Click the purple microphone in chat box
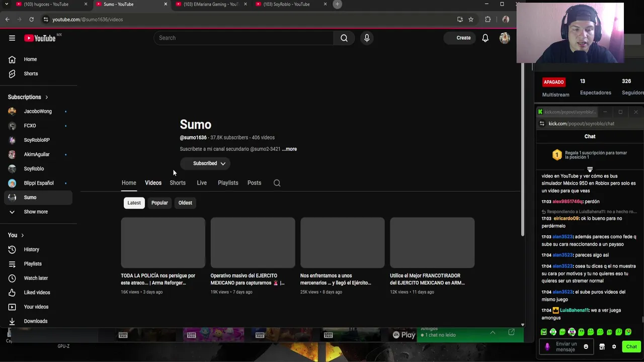Viewport: 644px width, 362px height. [547, 346]
